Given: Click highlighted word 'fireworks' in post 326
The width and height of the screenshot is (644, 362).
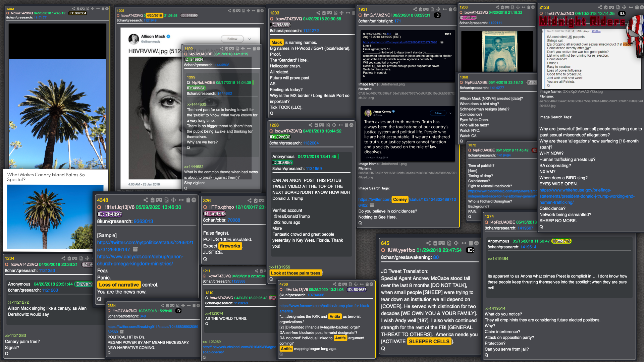Looking at the screenshot, I should point(230,246).
